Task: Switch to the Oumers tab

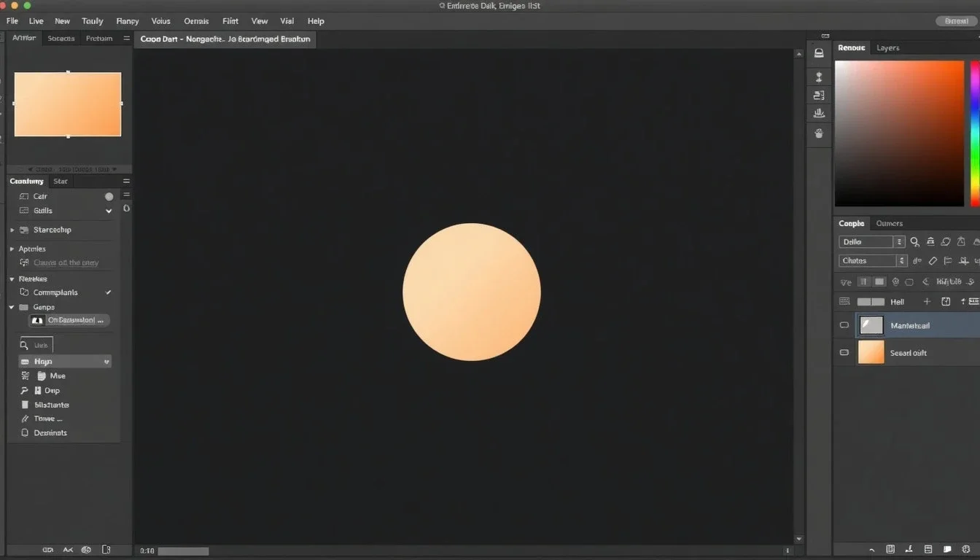Action: [x=889, y=223]
